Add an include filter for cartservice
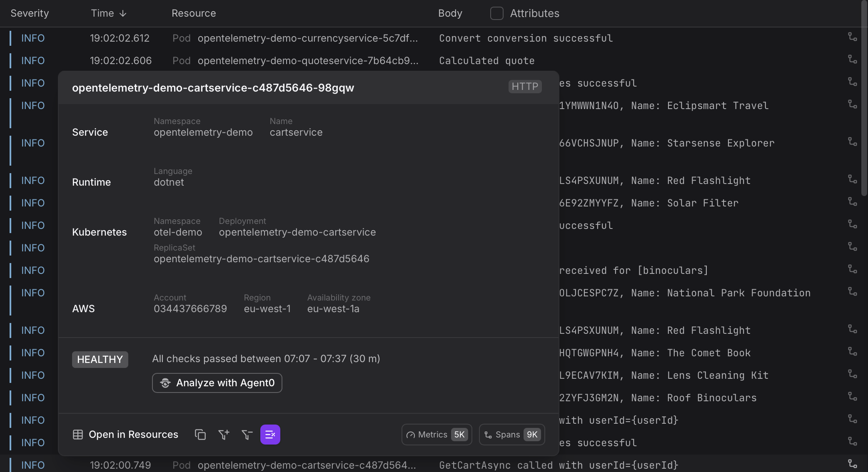The height and width of the screenshot is (472, 868). tap(224, 435)
